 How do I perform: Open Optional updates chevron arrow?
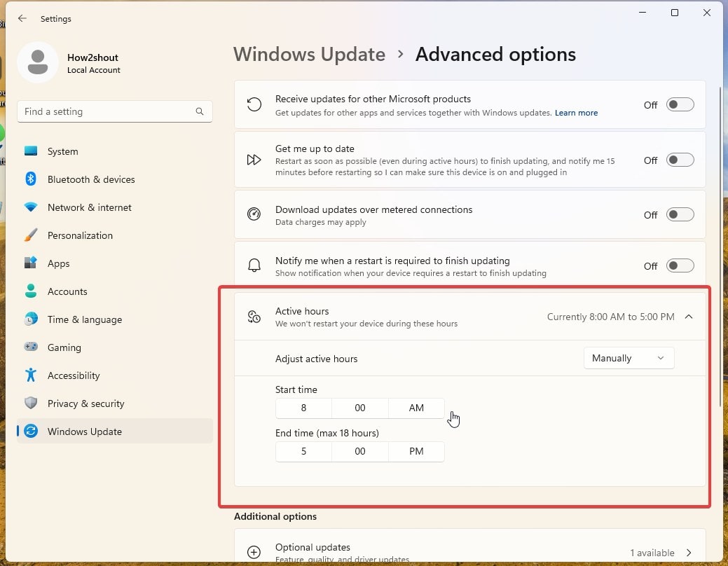tap(689, 553)
